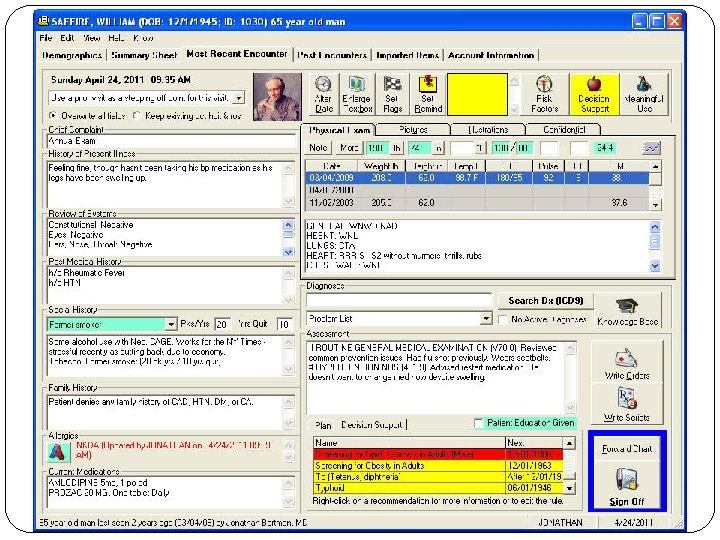This screenshot has height=540, width=720.
Task: Click the Note button in vitals row
Action: pyautogui.click(x=318, y=148)
